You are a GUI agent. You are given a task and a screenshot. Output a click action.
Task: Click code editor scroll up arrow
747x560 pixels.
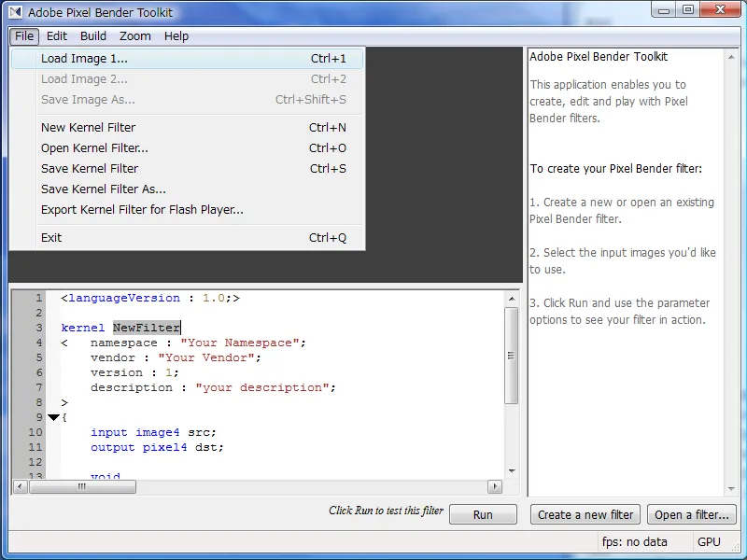click(512, 299)
